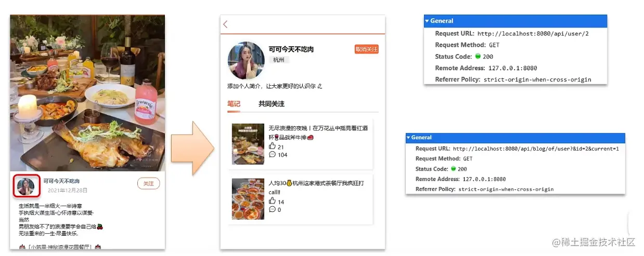The width and height of the screenshot is (644, 256).
Task: Open the 人均30杭州这家港式茶餐厅 note thumbnail
Action: point(248,199)
